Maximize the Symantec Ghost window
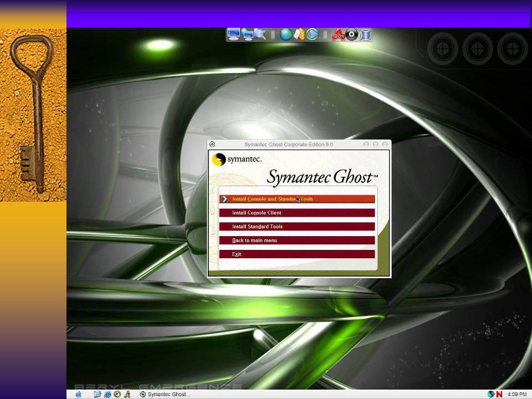This screenshot has width=532, height=399. click(376, 144)
